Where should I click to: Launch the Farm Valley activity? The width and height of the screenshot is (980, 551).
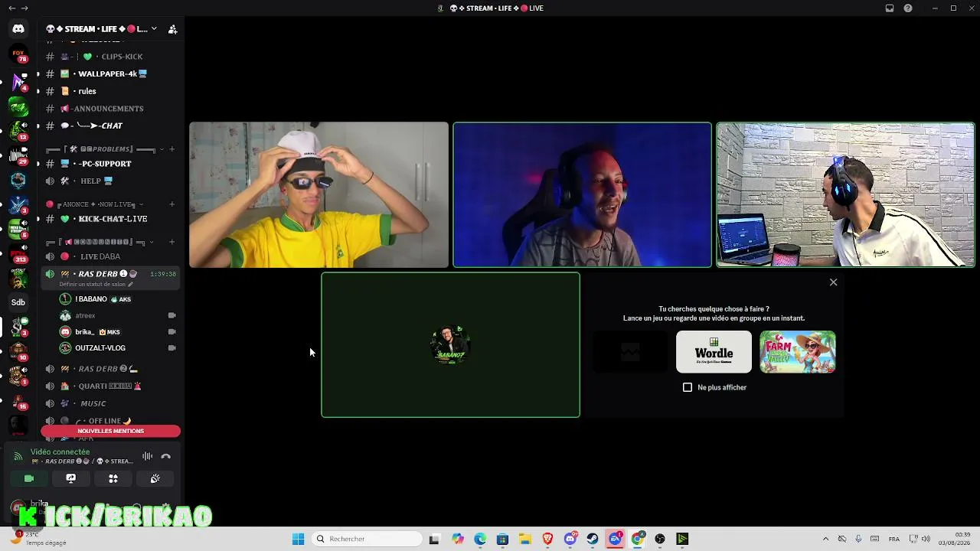(798, 352)
